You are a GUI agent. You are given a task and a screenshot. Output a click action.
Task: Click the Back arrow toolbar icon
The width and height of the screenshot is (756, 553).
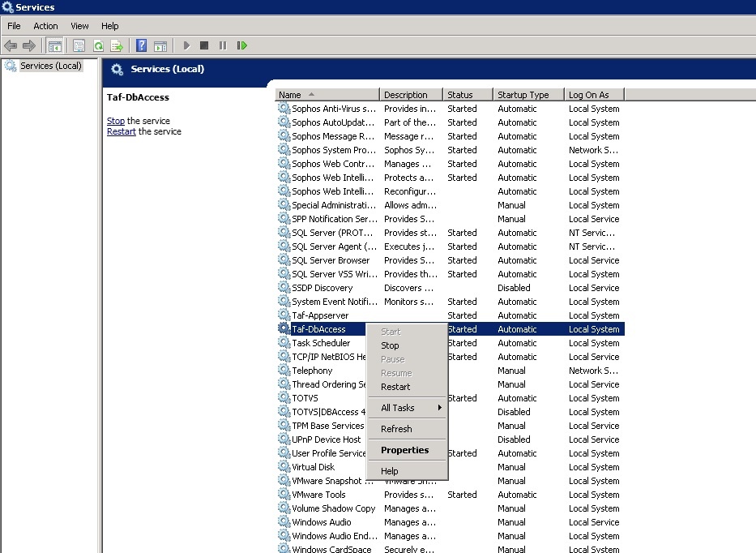pyautogui.click(x=10, y=46)
